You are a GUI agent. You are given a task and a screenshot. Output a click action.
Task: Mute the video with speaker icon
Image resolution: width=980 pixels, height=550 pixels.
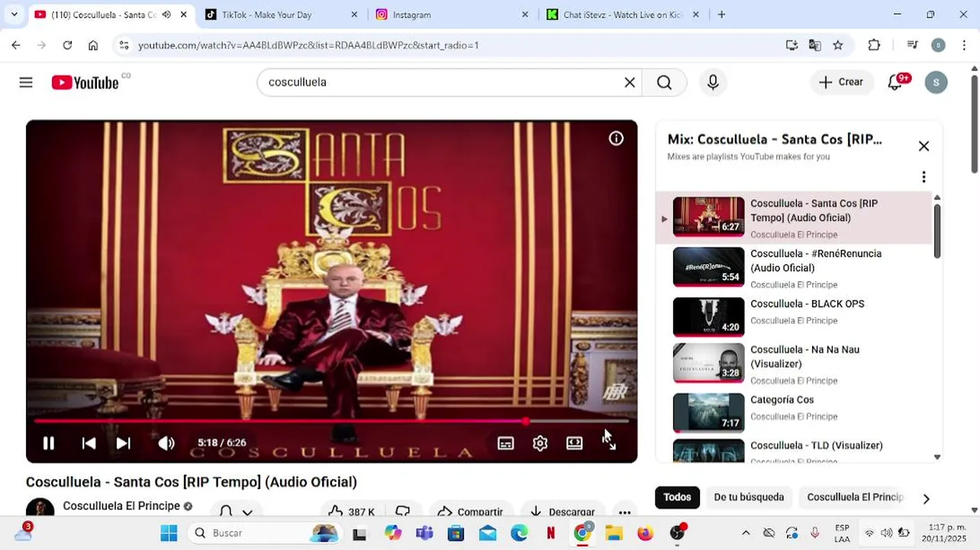[x=166, y=443]
